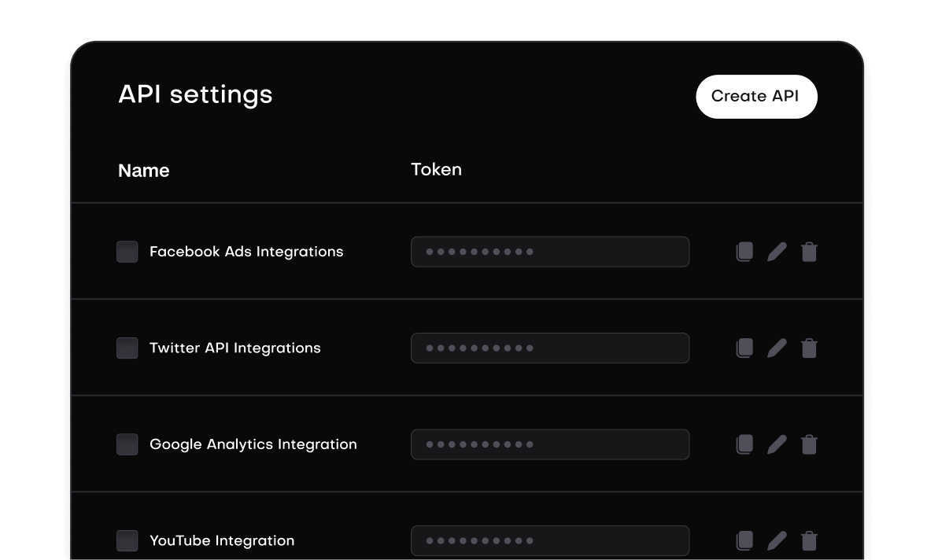Click the API settings heading
The width and height of the screenshot is (938, 560).
[195, 94]
